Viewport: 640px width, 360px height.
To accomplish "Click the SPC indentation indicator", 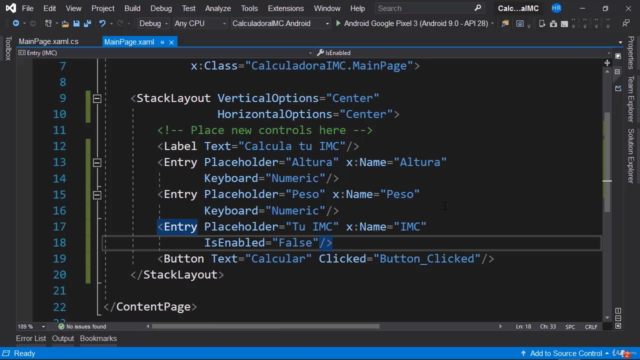I will [570, 327].
